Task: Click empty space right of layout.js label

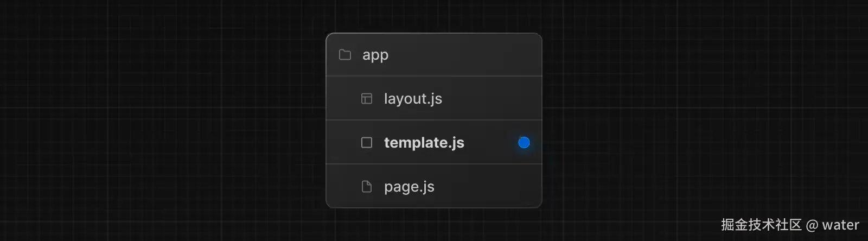Action: (488, 99)
